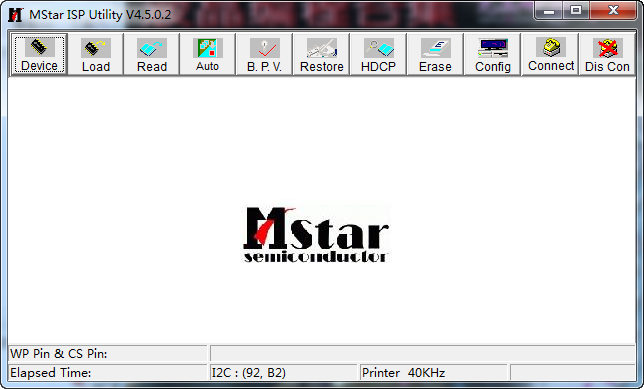
Task: Click the MStar ISP Utility V4.5.0.2 title
Action: 100,15
